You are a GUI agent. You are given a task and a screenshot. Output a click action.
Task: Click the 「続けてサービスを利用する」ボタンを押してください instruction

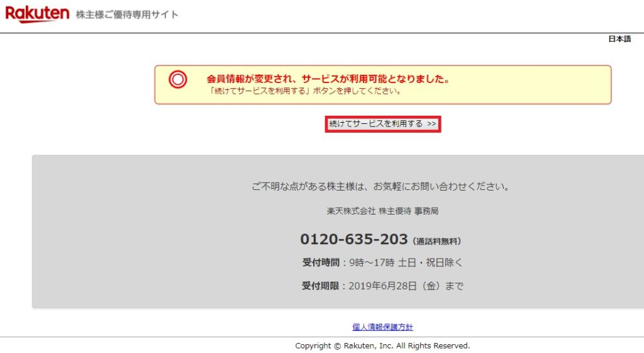point(304,91)
